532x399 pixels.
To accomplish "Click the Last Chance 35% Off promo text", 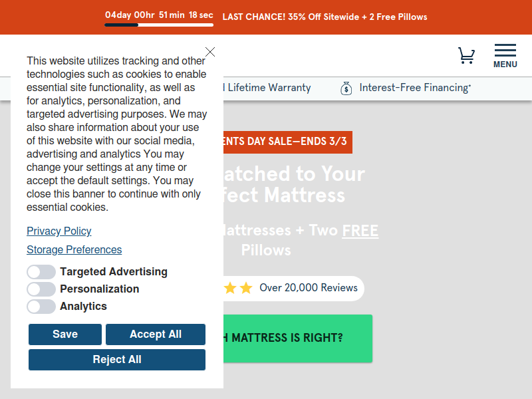I will point(325,17).
